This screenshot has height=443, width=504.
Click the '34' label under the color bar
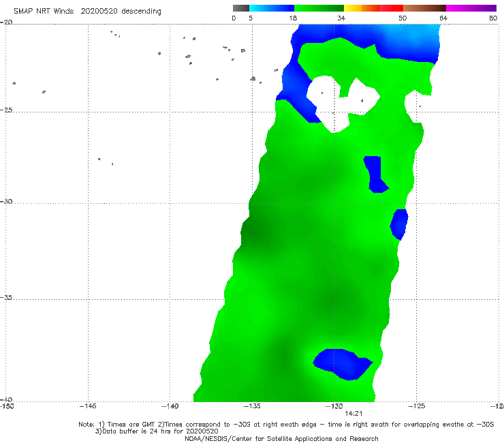click(341, 18)
